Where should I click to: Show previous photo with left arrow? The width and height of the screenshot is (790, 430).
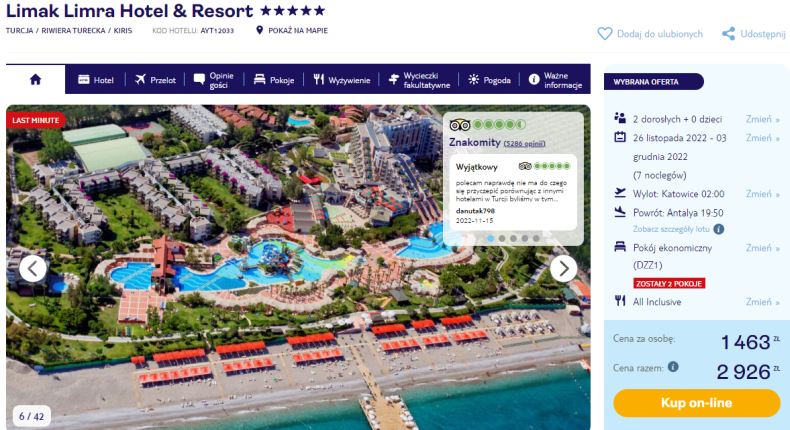[x=33, y=268]
